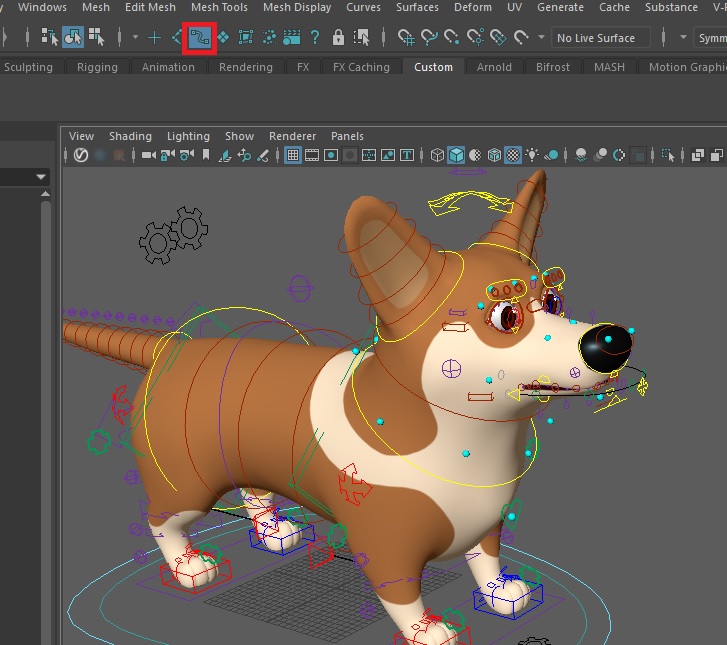Switch to the MASH shelf tab
727x645 pixels.
609,67
